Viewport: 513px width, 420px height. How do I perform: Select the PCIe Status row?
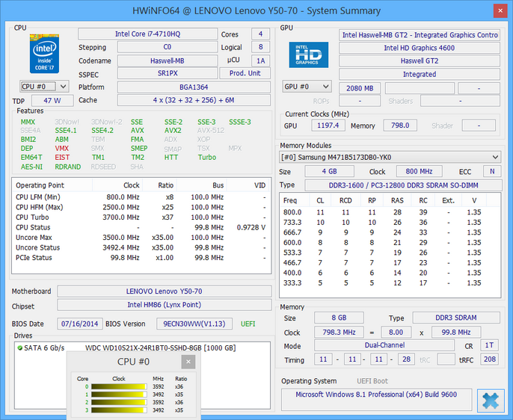point(141,258)
